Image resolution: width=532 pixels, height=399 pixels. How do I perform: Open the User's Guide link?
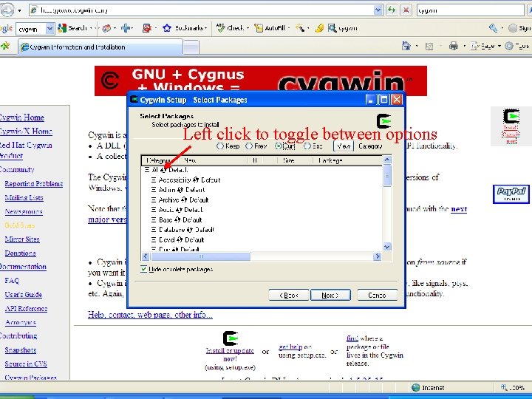click(x=23, y=295)
